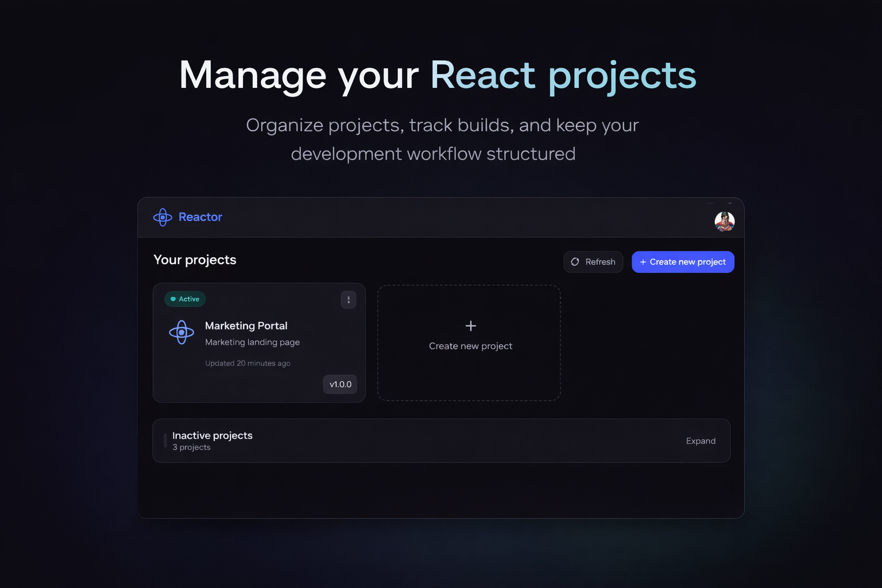882x588 pixels.
Task: Select the React atom icon on Marketing Portal card
Action: pos(182,332)
